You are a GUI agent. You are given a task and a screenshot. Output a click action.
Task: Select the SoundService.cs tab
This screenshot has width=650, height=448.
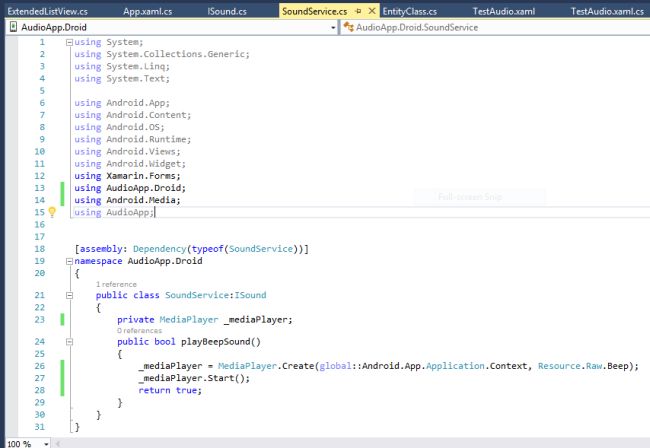[x=315, y=11]
